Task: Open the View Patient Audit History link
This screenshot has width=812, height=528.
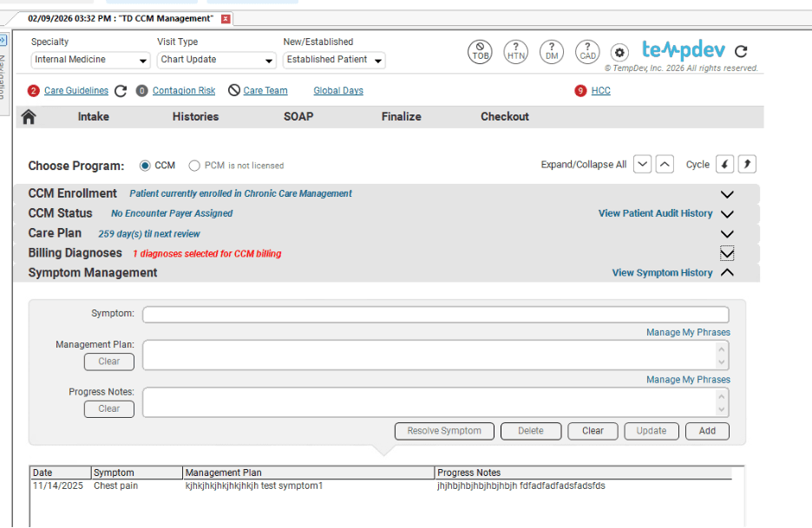Action: tap(655, 213)
